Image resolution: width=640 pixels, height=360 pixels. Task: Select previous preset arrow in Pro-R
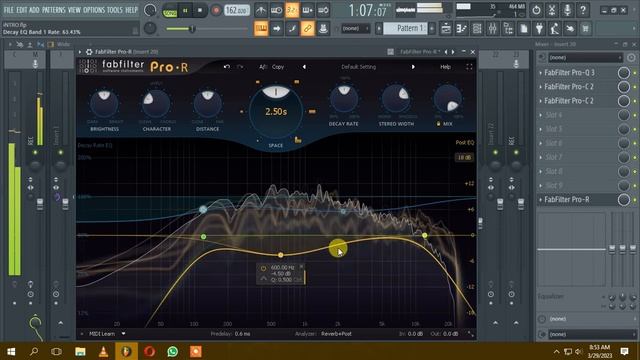click(304, 67)
